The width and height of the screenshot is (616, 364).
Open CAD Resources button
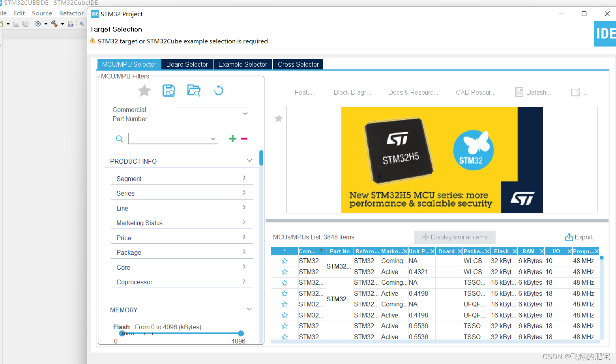[476, 92]
